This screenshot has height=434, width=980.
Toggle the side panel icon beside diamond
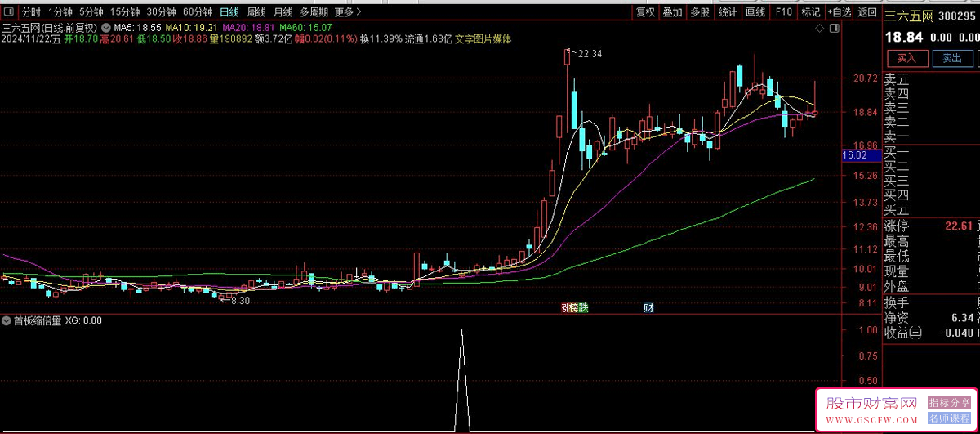[834, 28]
